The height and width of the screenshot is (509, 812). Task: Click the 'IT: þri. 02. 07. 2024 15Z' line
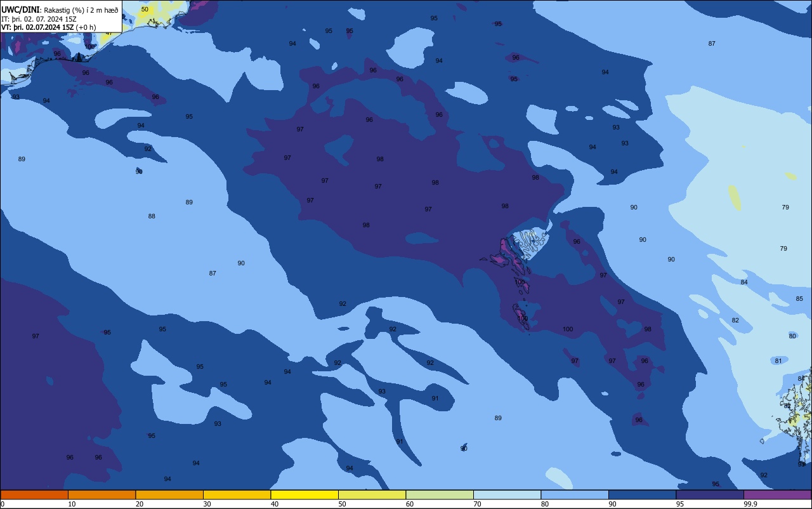pyautogui.click(x=39, y=18)
